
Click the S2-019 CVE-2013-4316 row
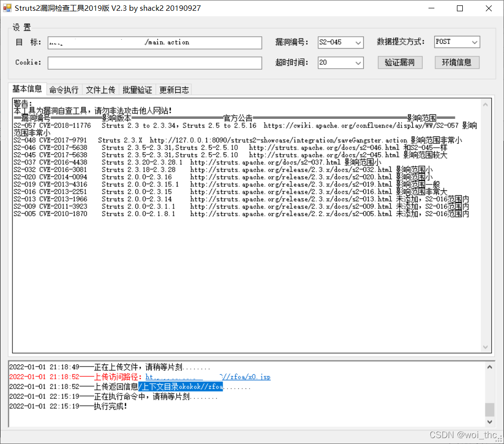[x=227, y=184]
